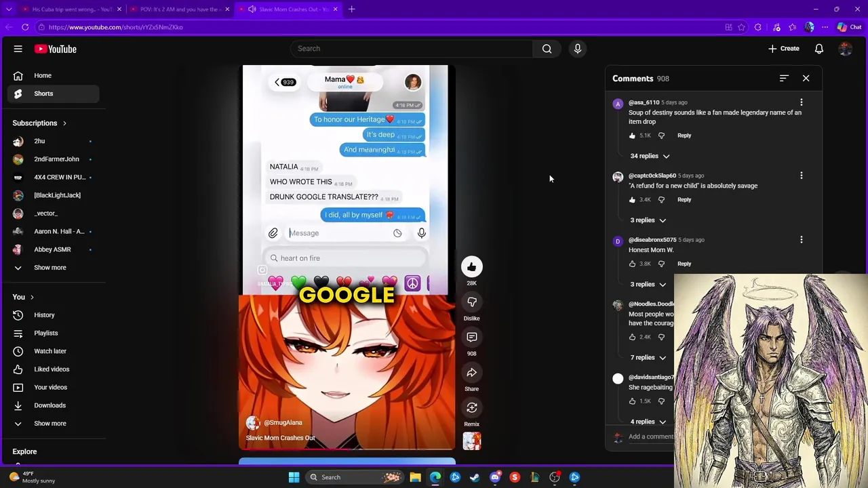
Task: Open new browser tab with plus button
Action: pos(351,9)
